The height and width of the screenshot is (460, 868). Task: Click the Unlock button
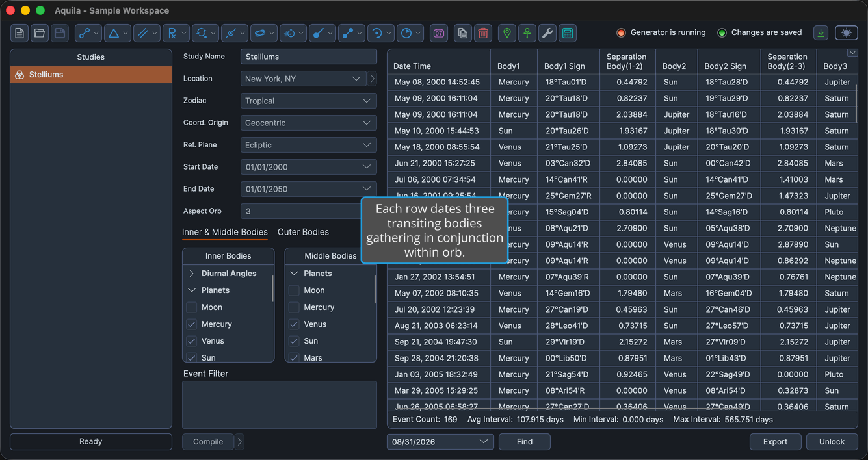click(832, 442)
